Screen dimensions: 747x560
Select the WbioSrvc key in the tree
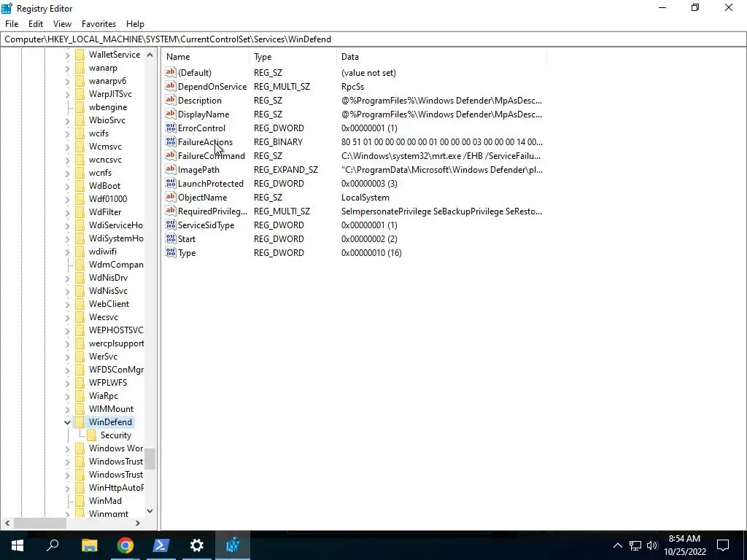click(x=107, y=120)
